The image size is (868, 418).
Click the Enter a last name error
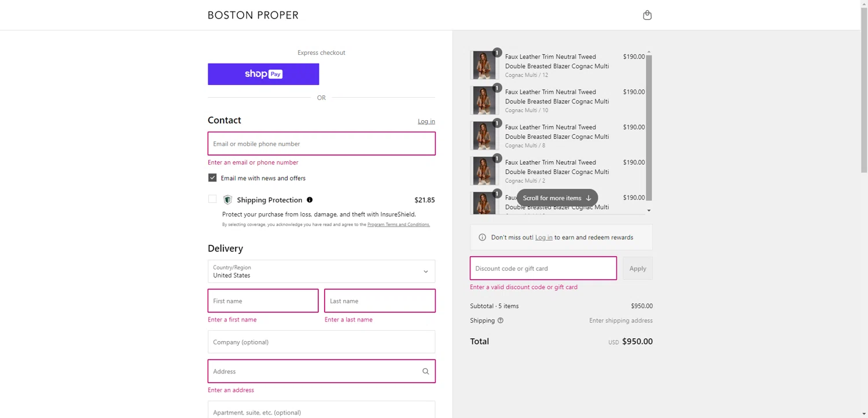348,320
